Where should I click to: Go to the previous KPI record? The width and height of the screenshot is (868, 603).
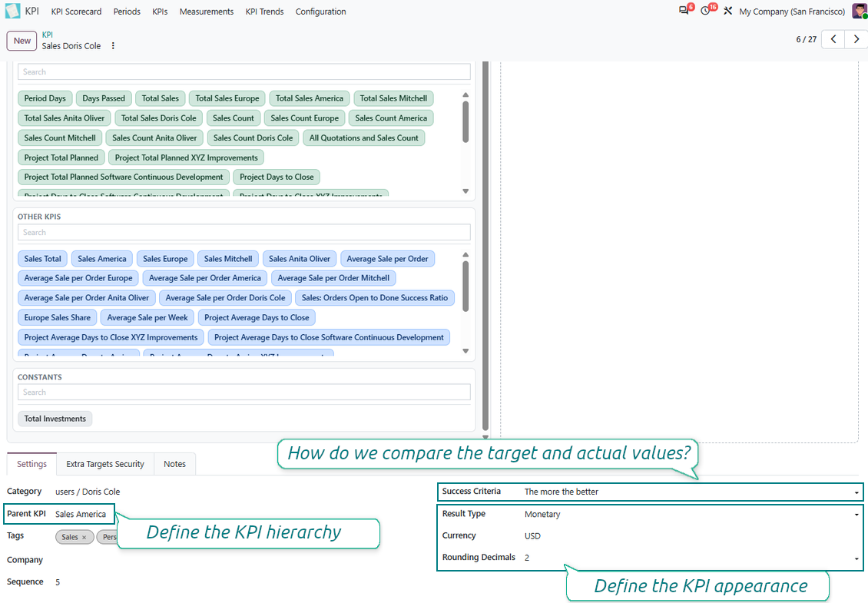pos(833,39)
